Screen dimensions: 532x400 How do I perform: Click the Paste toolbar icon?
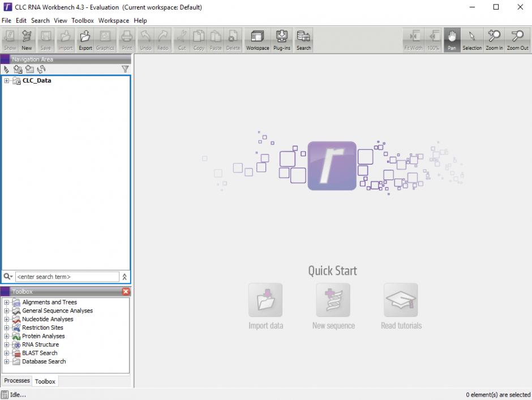point(216,40)
